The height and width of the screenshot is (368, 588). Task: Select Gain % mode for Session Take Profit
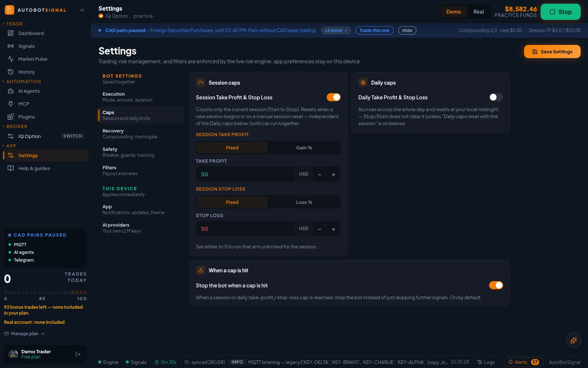tap(304, 148)
